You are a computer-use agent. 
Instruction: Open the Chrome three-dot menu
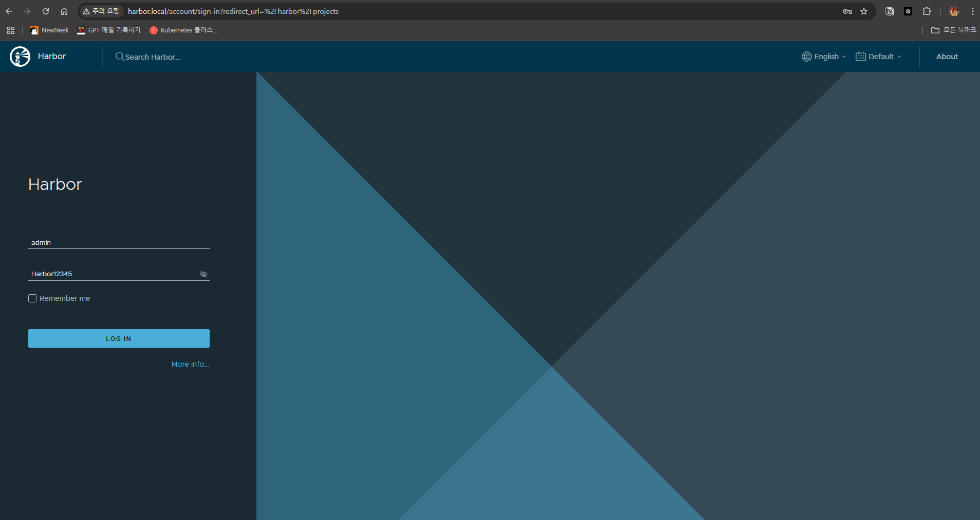tap(973, 11)
